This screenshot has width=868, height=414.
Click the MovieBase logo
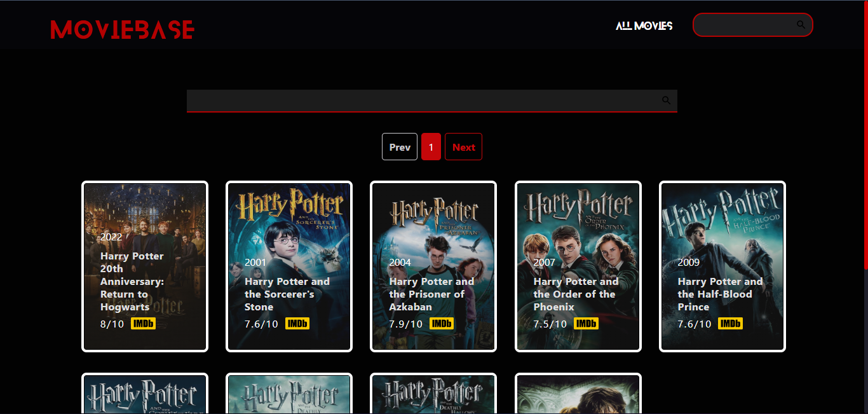pyautogui.click(x=121, y=29)
